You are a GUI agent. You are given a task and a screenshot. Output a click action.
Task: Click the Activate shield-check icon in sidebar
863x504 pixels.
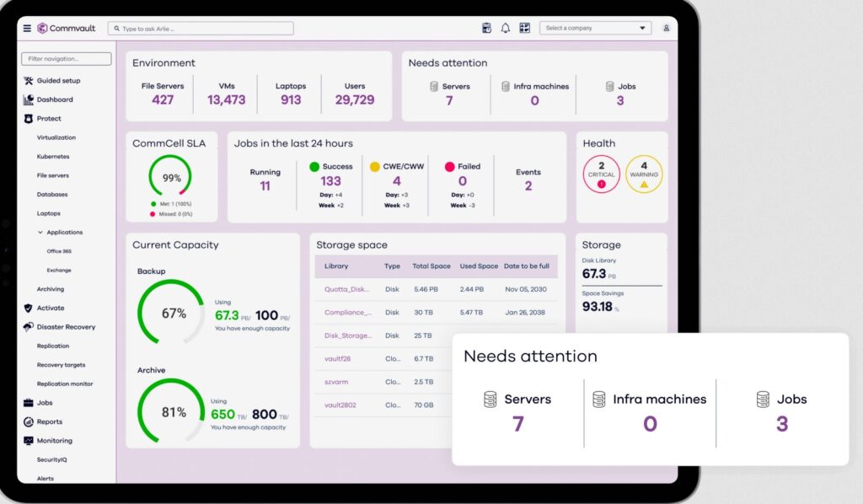pos(29,308)
